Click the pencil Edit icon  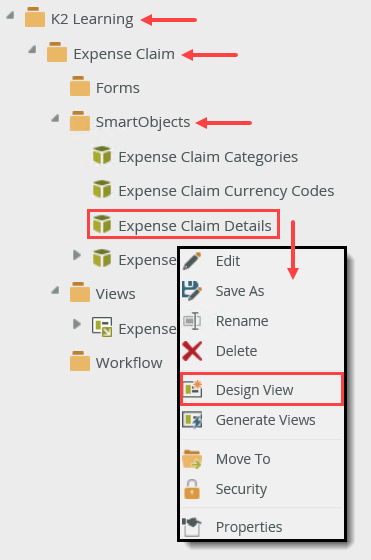(x=192, y=261)
